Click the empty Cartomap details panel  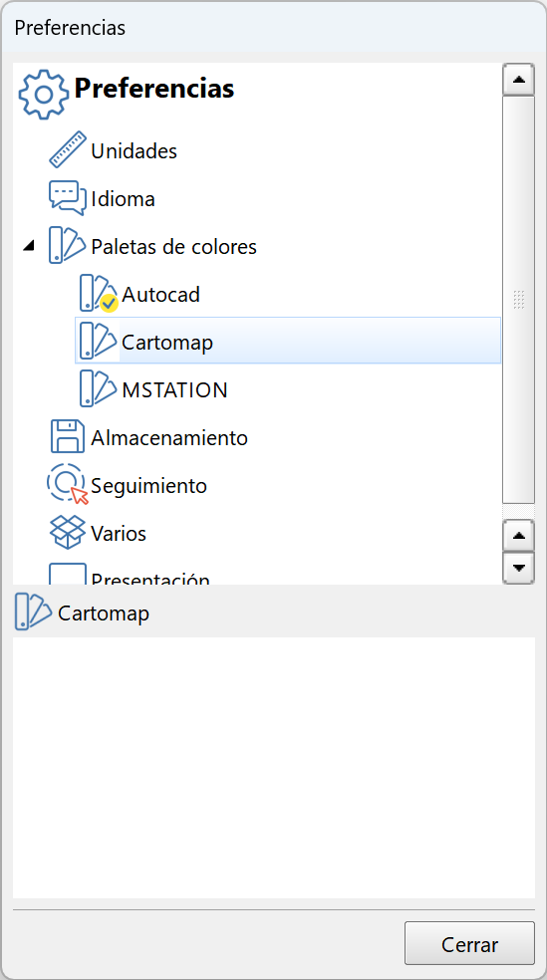(x=274, y=768)
